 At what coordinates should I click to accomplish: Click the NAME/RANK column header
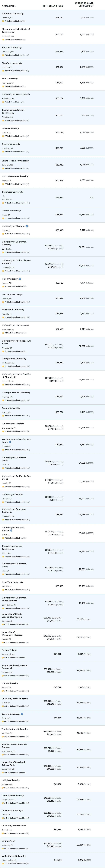click(9, 6)
